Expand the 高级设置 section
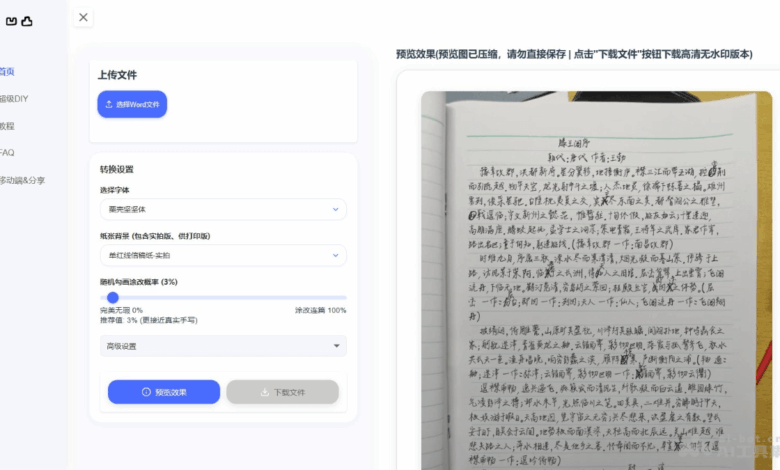Viewport: 780px width, 470px height. coord(223,346)
